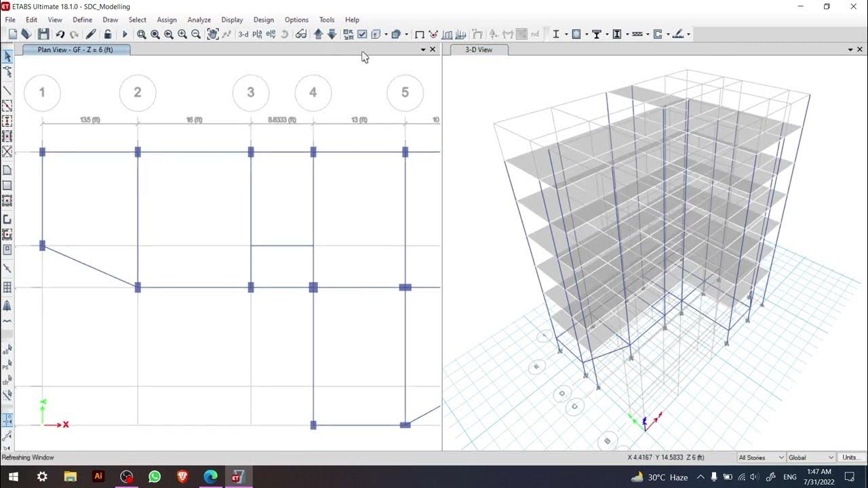This screenshot has height=488, width=868.
Task: Close the Plan View pane
Action: pos(433,49)
